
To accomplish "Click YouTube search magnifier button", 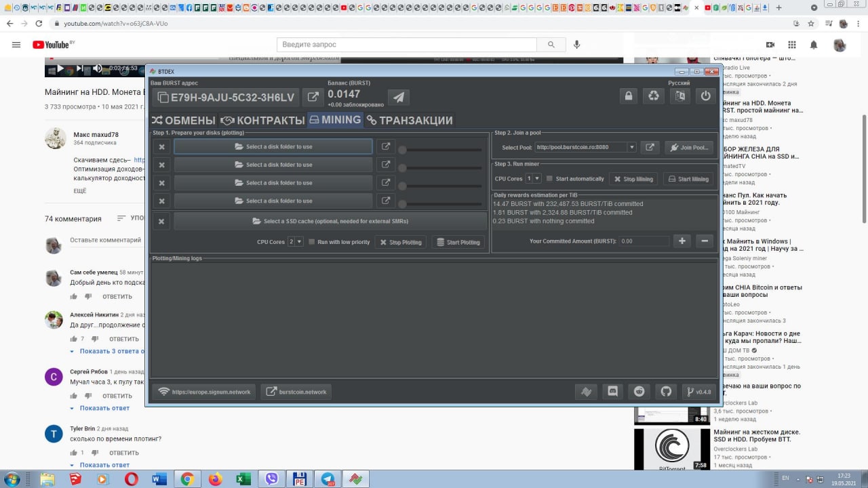I will 550,45.
